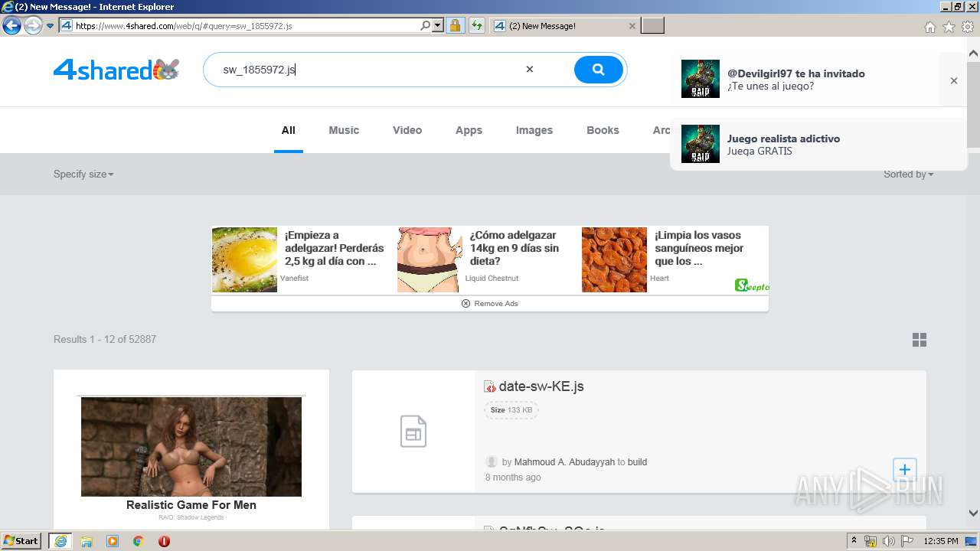
Task: Click the Size 133 KB badge
Action: pyautogui.click(x=511, y=410)
